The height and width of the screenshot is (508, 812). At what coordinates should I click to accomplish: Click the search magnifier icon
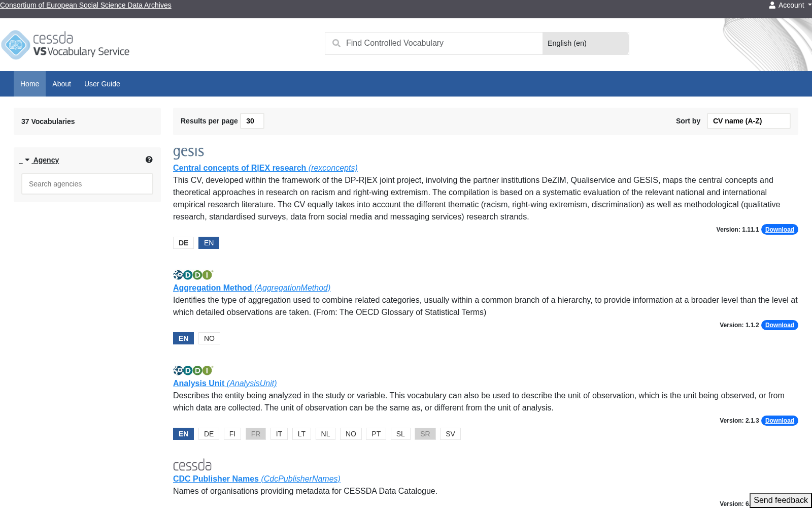[x=336, y=43]
